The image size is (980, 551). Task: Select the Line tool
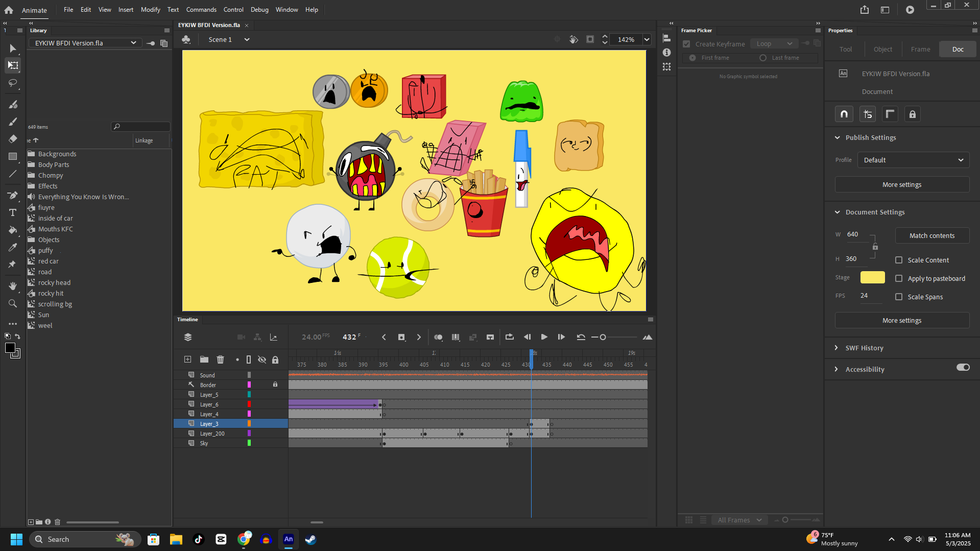(x=13, y=174)
